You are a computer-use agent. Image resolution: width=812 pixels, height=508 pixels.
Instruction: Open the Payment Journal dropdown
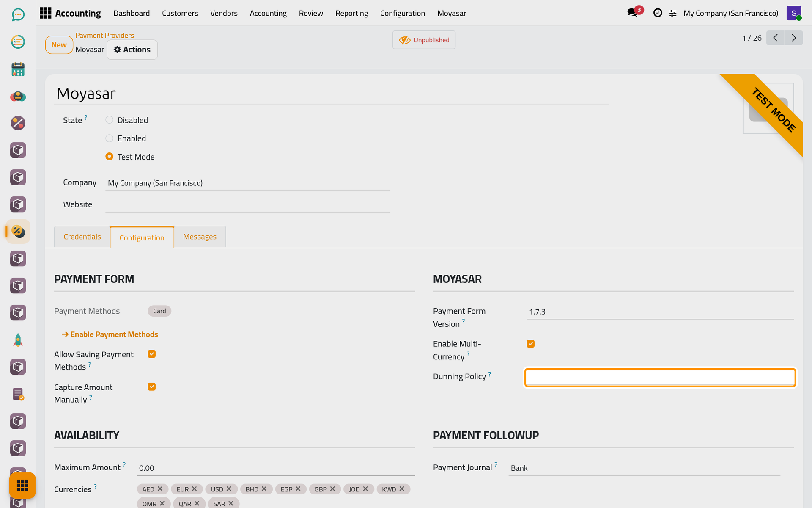tap(644, 468)
